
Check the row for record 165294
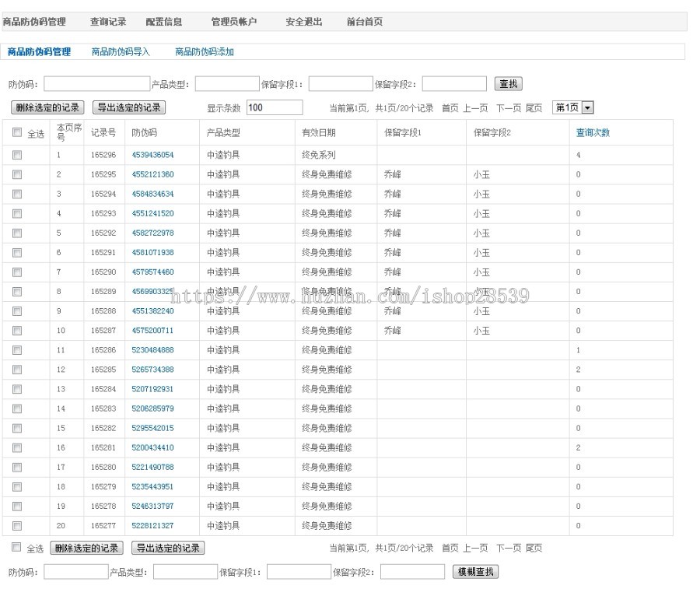(17, 195)
